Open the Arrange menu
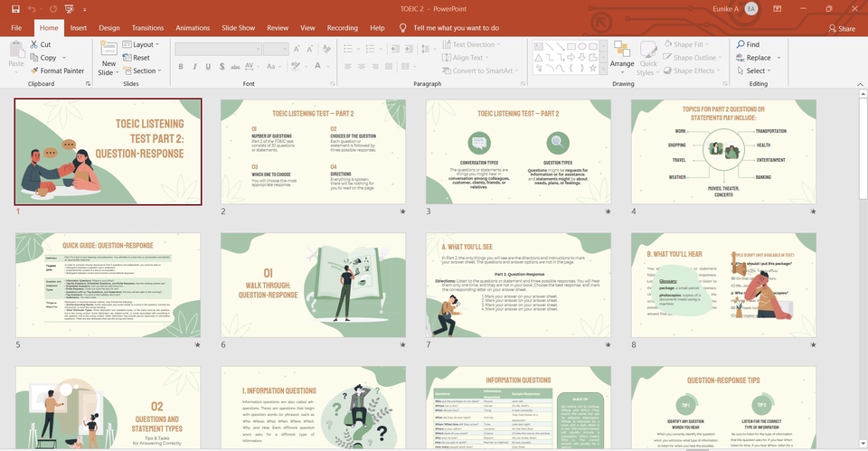The image size is (868, 451). (622, 58)
